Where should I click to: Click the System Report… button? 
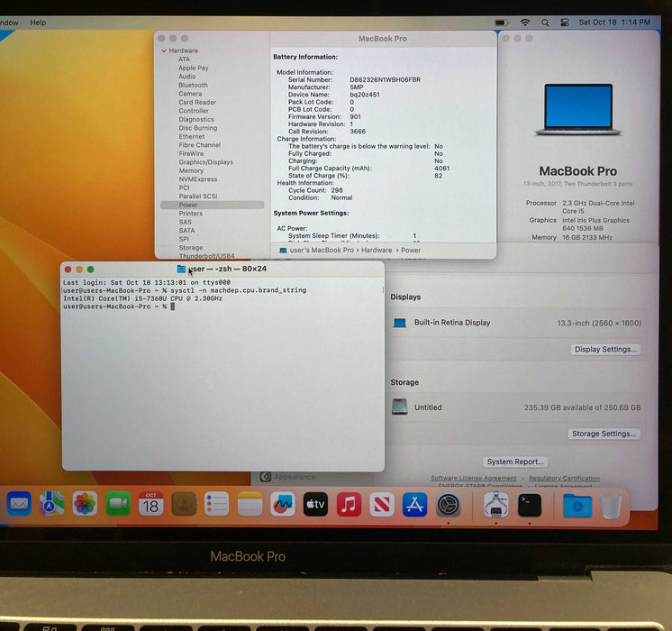coord(516,462)
